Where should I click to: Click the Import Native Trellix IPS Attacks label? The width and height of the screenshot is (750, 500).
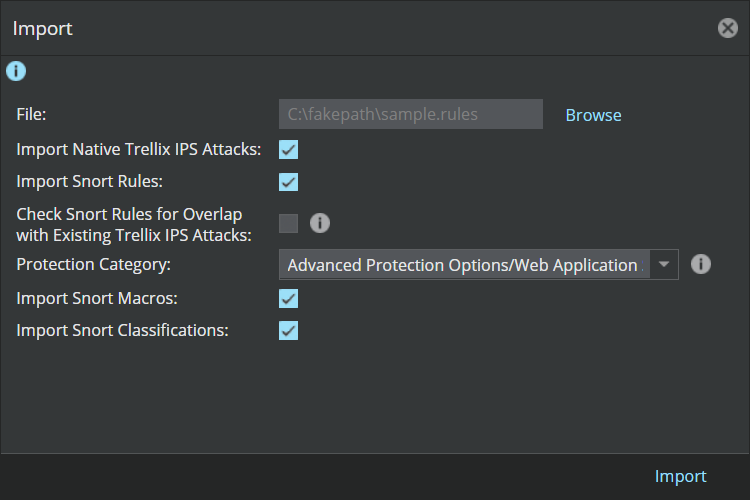pyautogui.click(x=139, y=149)
